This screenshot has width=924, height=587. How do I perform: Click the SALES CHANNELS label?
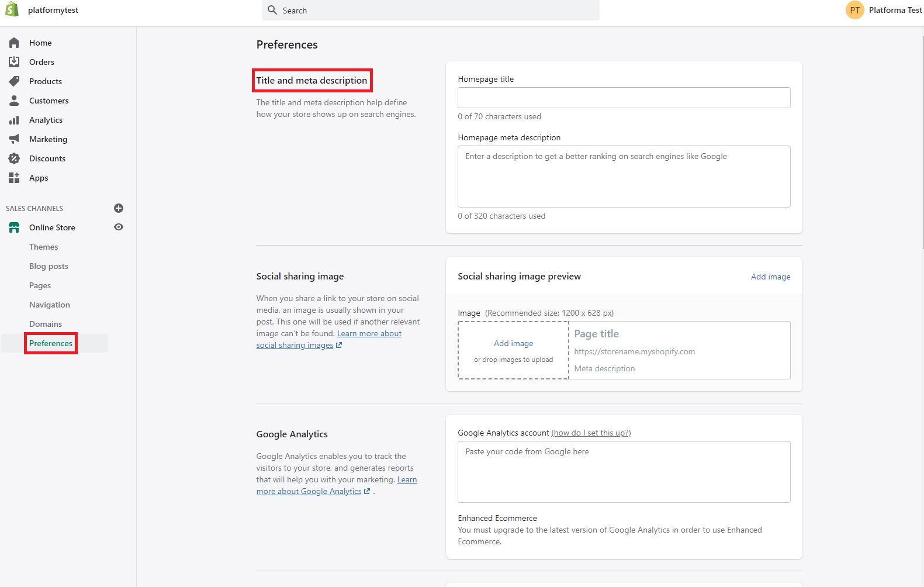34,208
